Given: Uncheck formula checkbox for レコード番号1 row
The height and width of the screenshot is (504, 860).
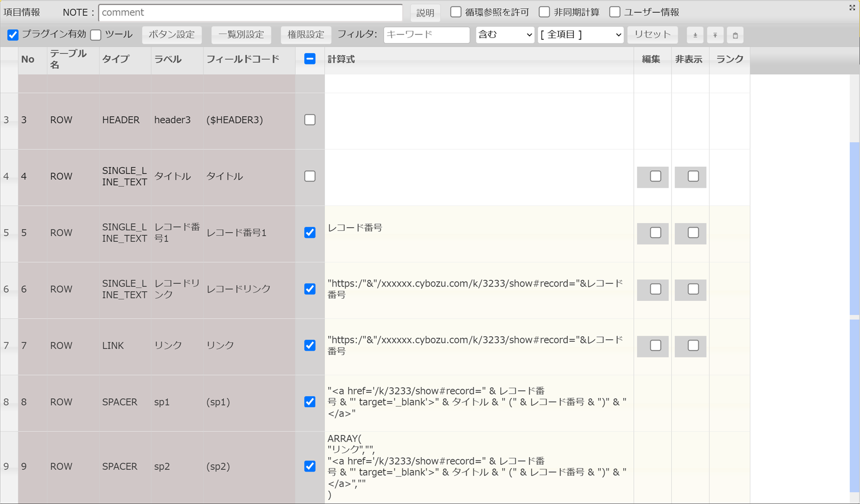Looking at the screenshot, I should (310, 233).
